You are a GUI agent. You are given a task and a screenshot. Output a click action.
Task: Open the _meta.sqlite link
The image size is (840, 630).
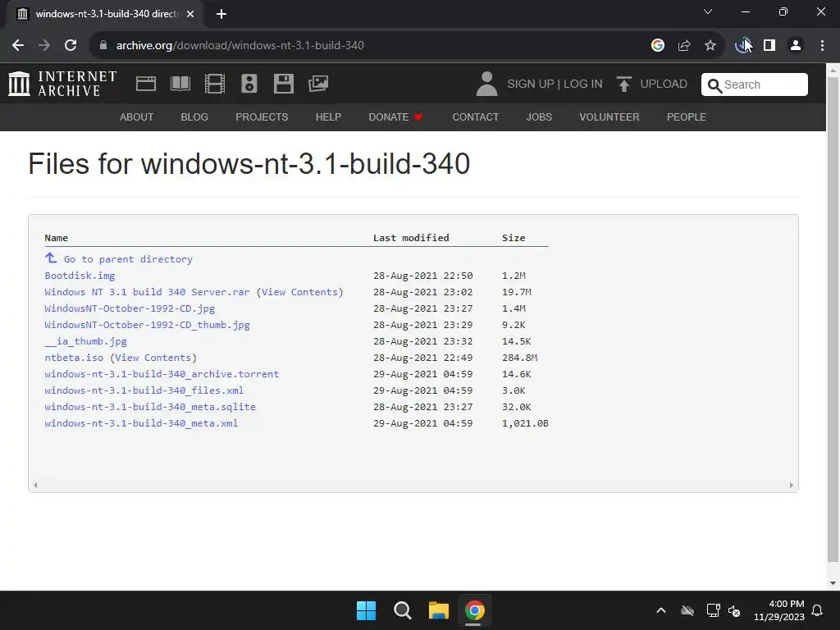coord(150,407)
